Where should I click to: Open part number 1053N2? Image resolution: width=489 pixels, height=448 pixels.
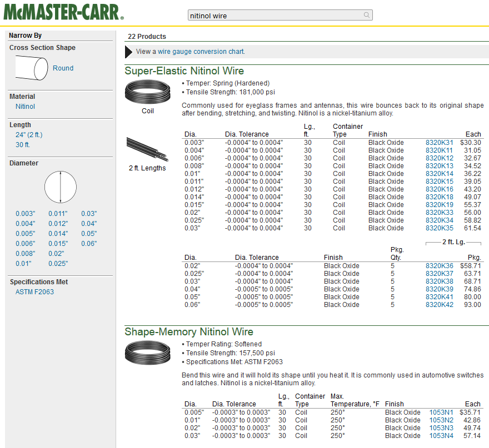coord(441,420)
